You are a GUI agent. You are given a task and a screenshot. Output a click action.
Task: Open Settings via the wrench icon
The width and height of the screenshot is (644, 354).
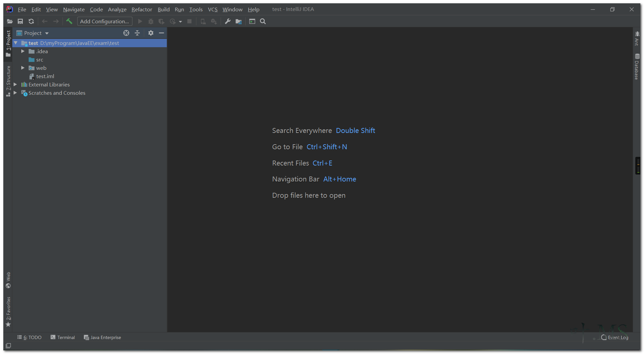point(228,21)
